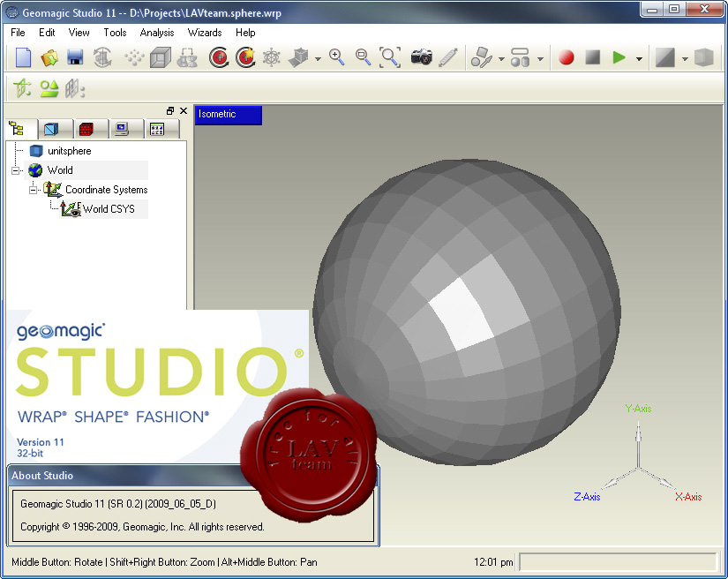The image size is (728, 579).
Task: Click the sphere model in viewport
Action: (467, 312)
